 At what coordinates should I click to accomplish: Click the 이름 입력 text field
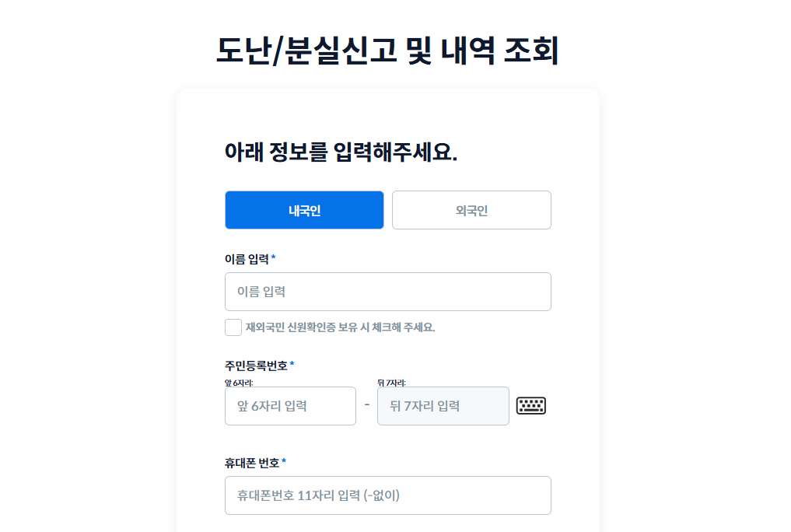(x=387, y=291)
